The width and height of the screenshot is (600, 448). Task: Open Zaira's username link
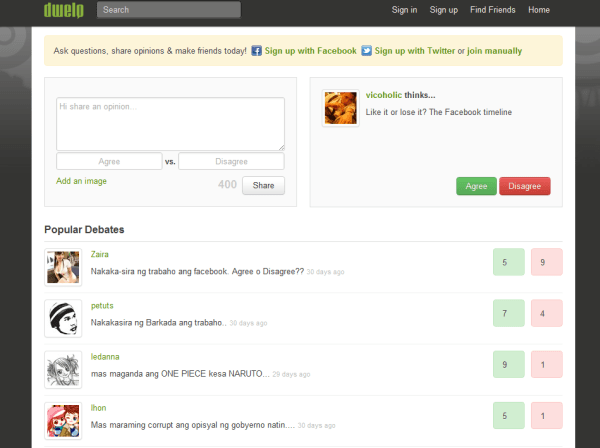(99, 254)
